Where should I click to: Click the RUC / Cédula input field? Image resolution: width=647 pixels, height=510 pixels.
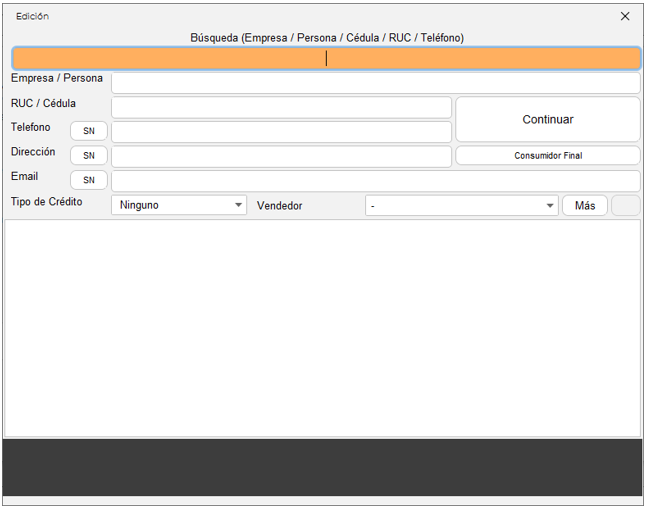[281, 108]
